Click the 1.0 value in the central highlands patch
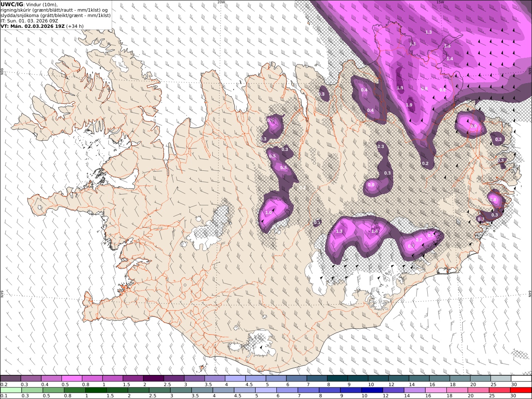Image resolution: width=532 pixels, height=399 pixels. pos(268,213)
